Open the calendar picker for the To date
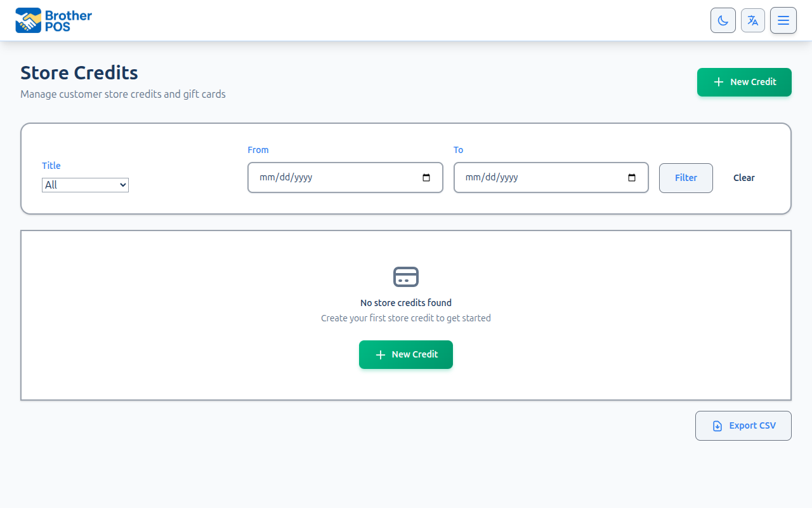 (632, 178)
